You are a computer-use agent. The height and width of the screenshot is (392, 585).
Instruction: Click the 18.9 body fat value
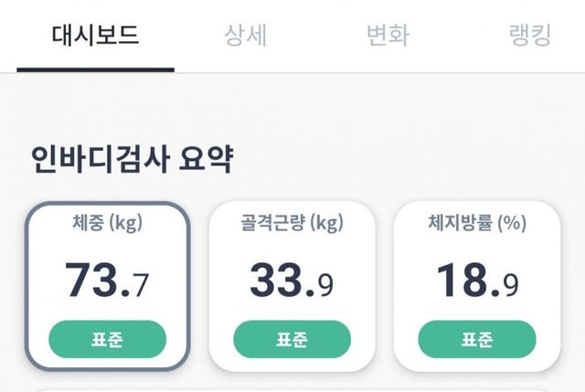[x=476, y=281]
